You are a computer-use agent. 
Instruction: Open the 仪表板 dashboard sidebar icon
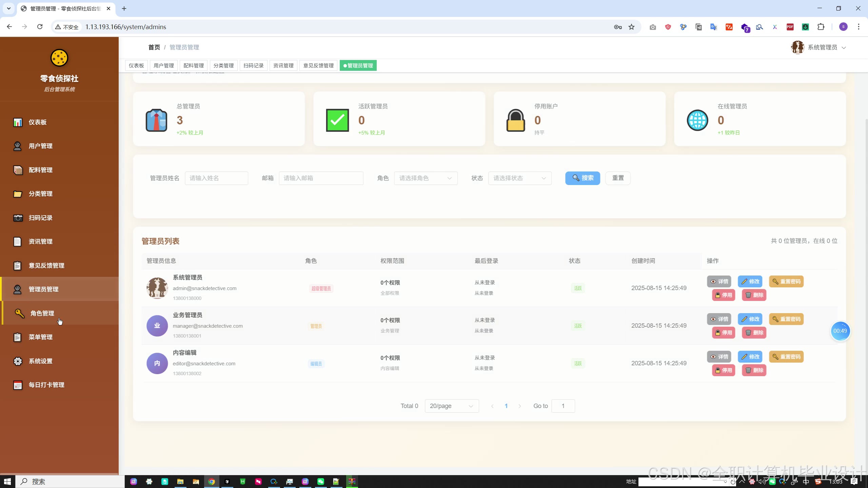pos(18,122)
